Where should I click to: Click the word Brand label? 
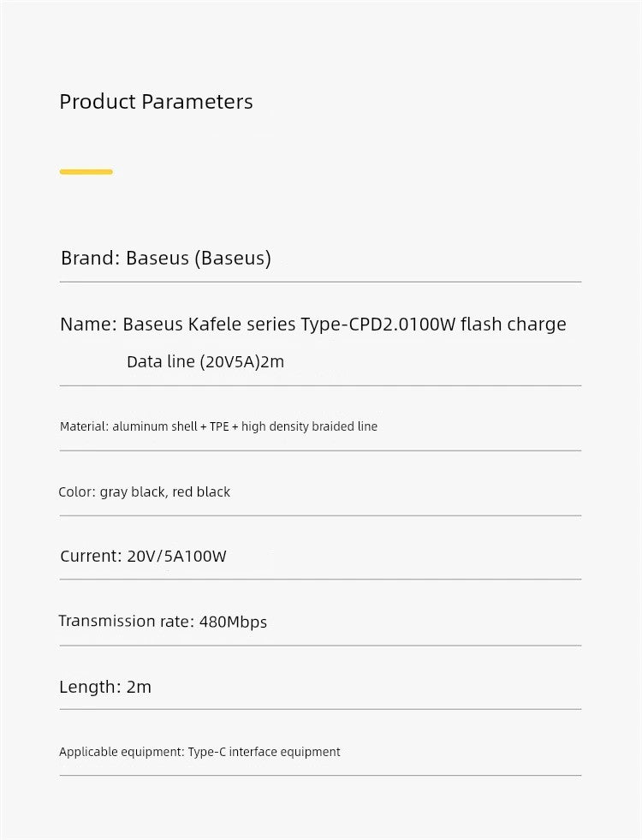pyautogui.click(x=89, y=259)
